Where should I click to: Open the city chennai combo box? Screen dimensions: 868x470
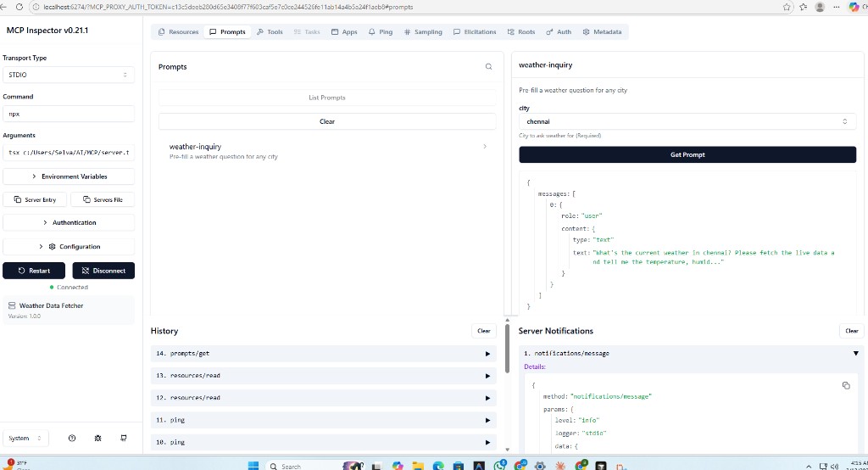(x=687, y=121)
